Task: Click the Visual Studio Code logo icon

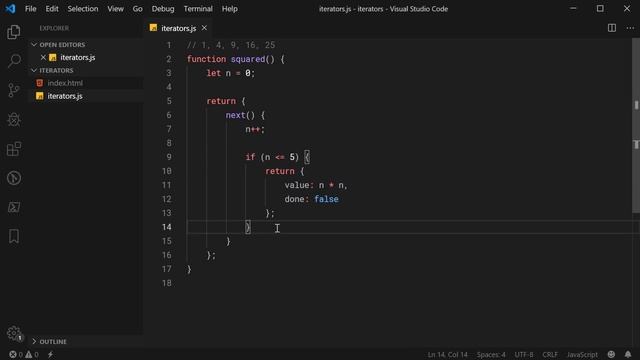Action: [x=10, y=9]
